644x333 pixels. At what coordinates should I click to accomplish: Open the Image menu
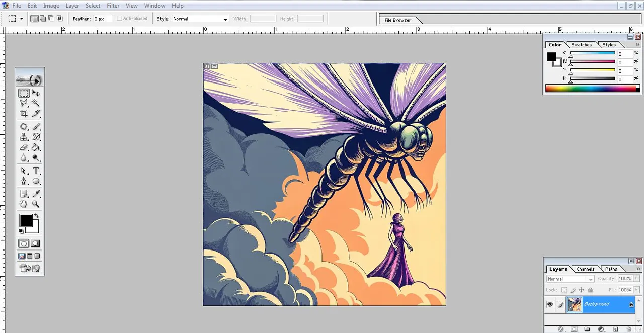pyautogui.click(x=51, y=6)
